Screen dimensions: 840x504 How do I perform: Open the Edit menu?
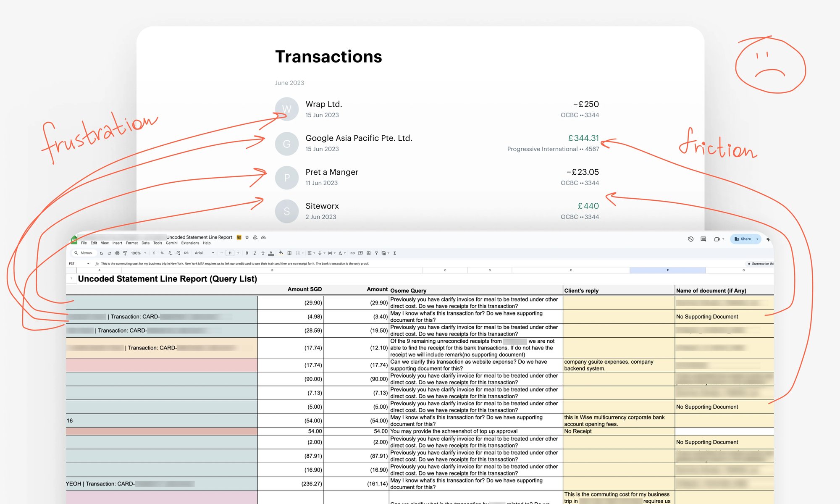[x=94, y=243]
